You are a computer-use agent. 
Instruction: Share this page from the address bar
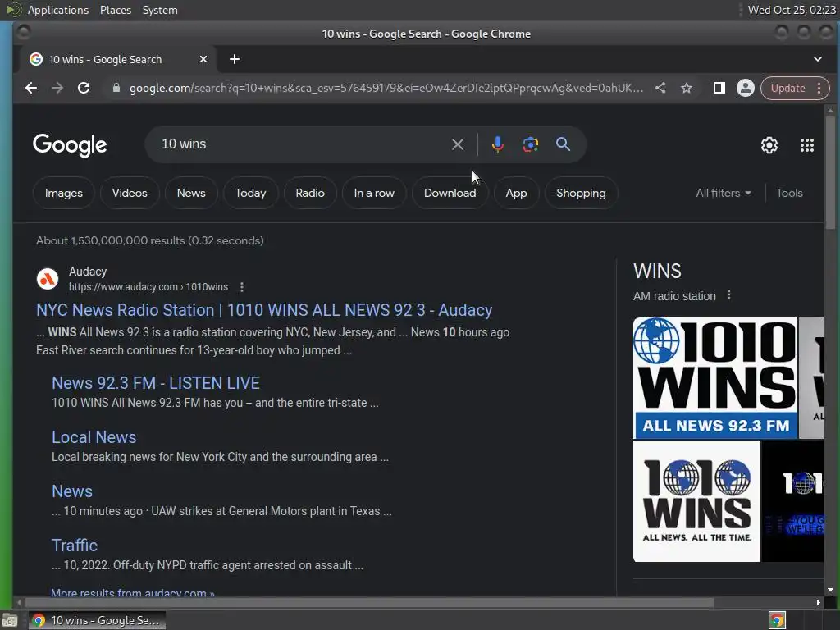(x=660, y=88)
